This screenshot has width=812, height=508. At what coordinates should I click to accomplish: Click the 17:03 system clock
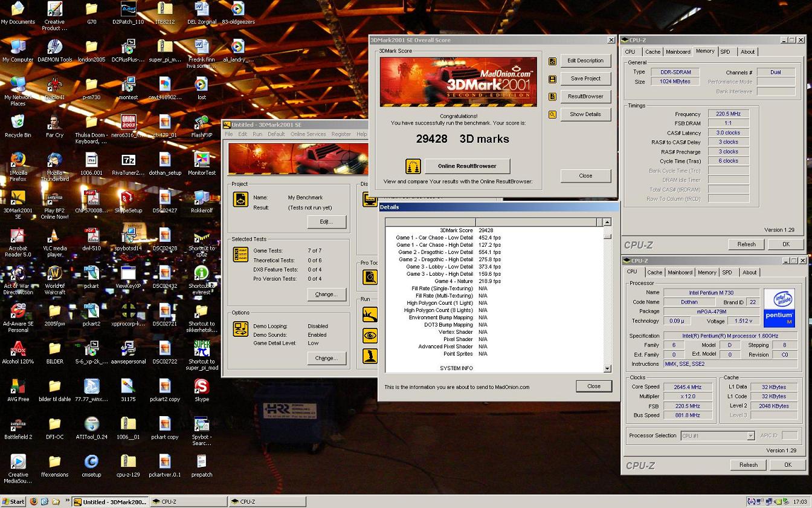tap(801, 501)
